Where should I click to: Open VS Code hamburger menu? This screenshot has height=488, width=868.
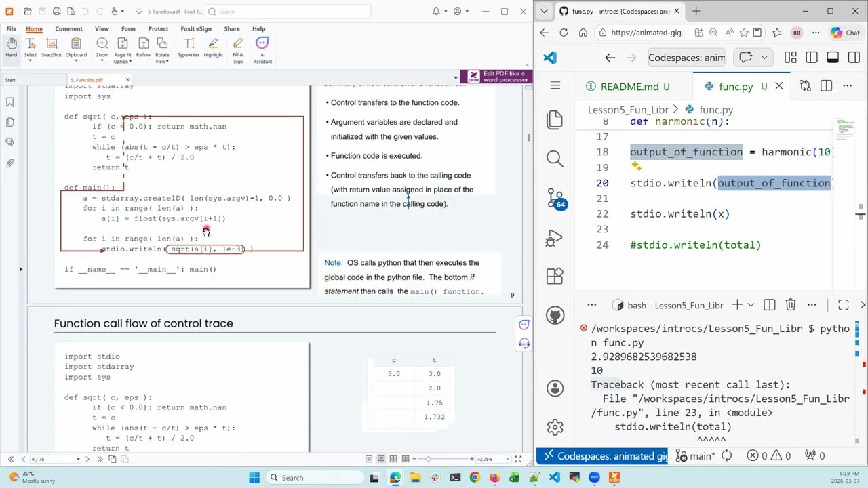tap(555, 85)
